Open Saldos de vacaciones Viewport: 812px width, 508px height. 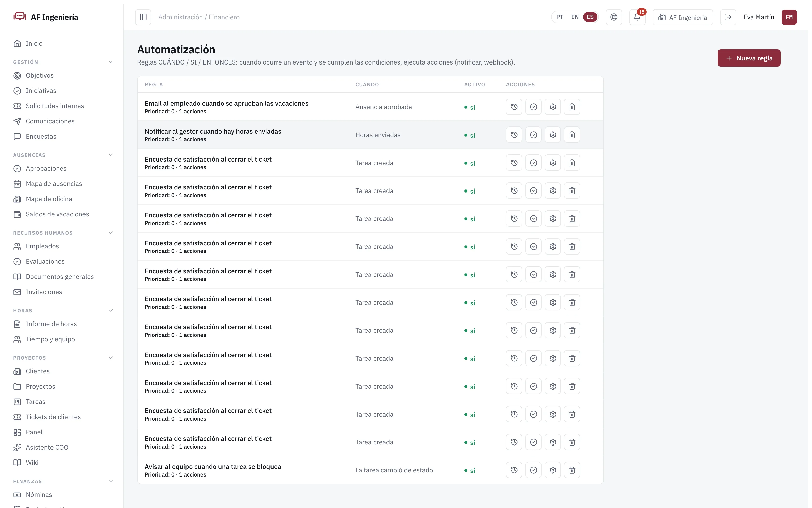click(x=57, y=214)
